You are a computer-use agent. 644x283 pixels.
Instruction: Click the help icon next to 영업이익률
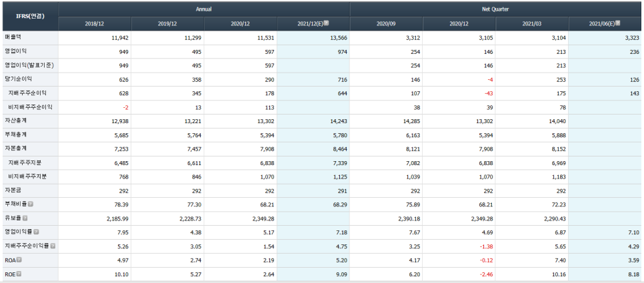coord(37,232)
